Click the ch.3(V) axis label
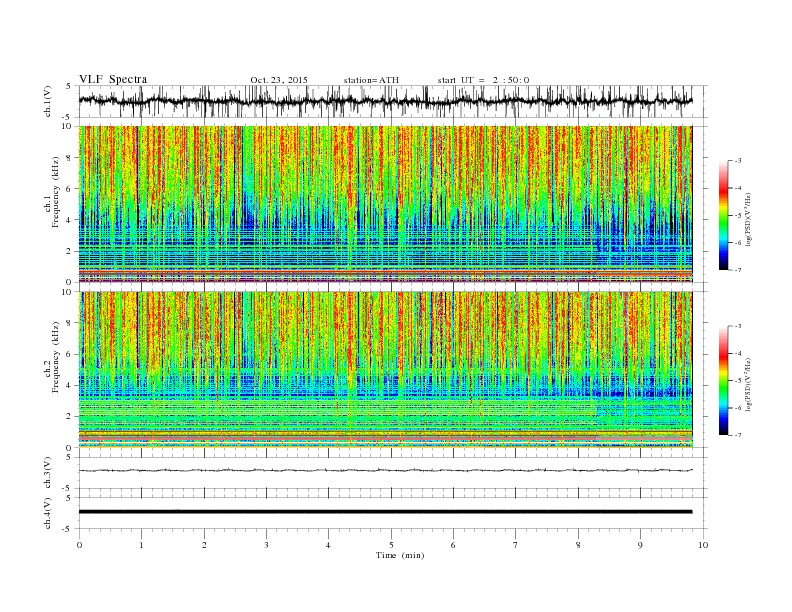This screenshot has width=792, height=612. [48, 474]
